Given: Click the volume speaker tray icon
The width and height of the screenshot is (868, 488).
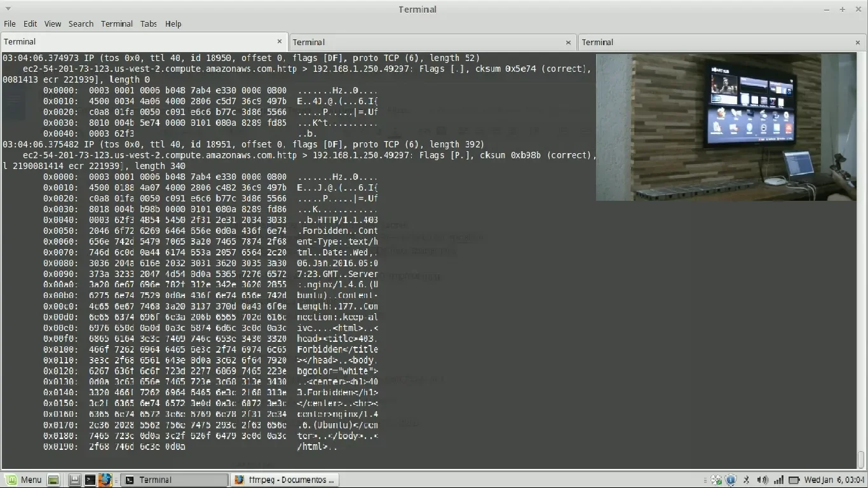Looking at the screenshot, I should coord(763,480).
